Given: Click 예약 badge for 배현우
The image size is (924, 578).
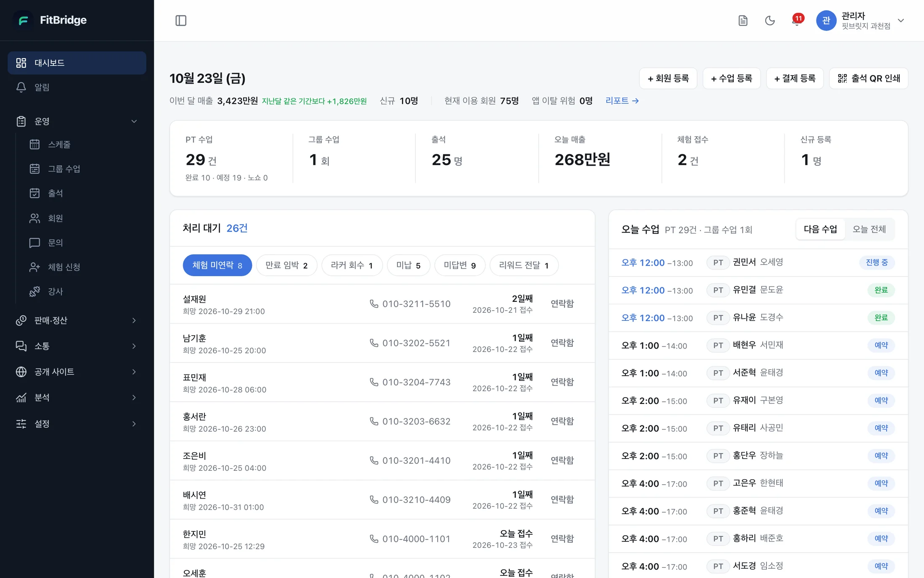Looking at the screenshot, I should [x=881, y=345].
